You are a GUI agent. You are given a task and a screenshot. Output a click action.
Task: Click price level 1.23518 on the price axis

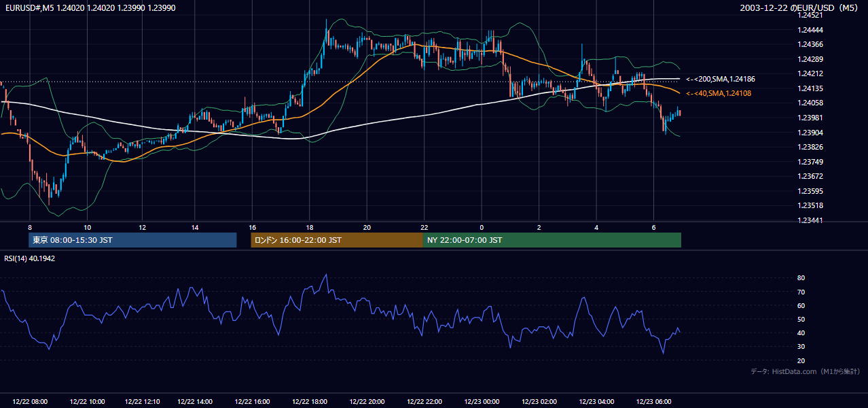pos(810,205)
